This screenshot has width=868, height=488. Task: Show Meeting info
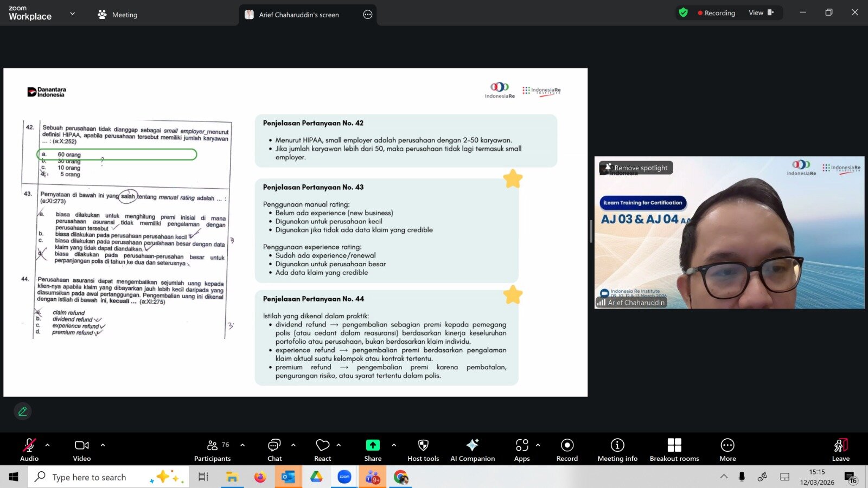(617, 450)
